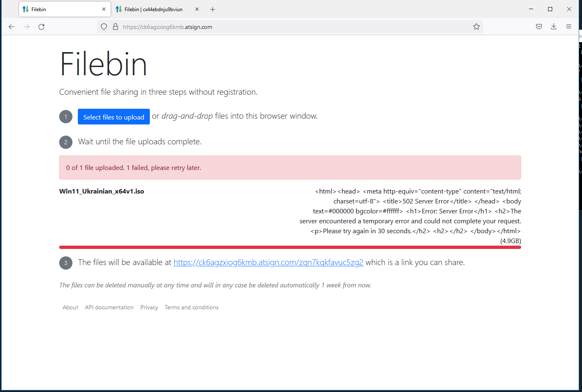The width and height of the screenshot is (582, 392).
Task: Show site security padlock info
Action: [x=115, y=27]
